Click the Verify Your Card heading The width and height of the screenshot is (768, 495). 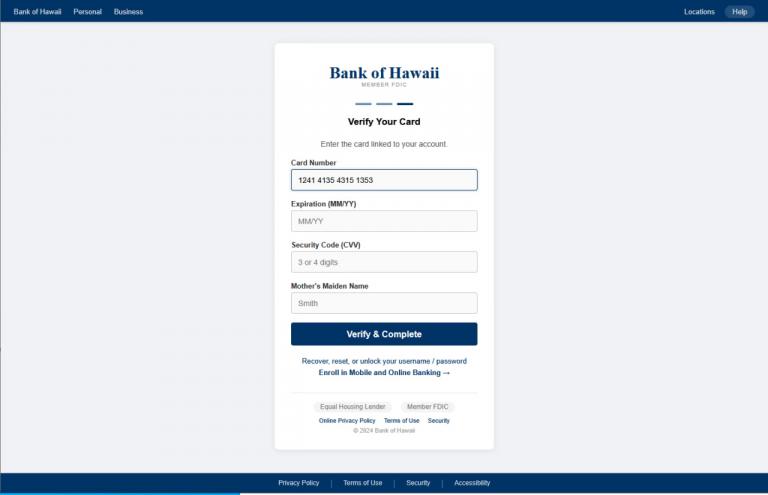384,122
